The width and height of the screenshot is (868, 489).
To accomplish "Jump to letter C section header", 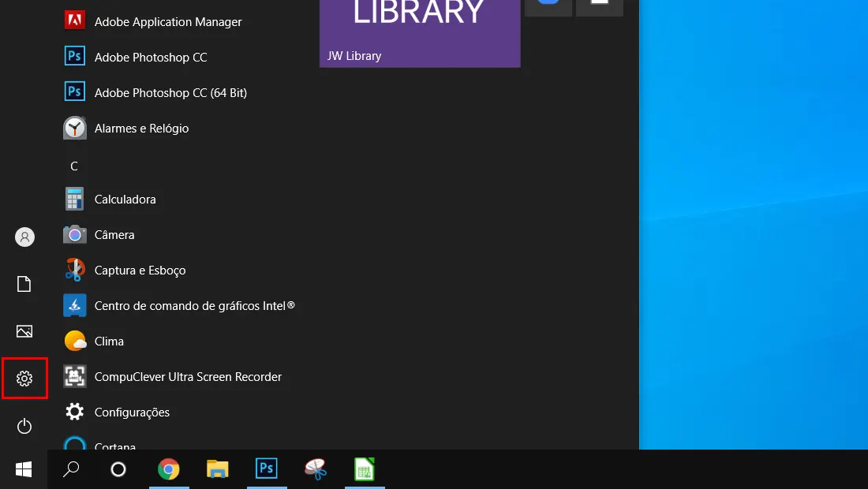I will [74, 166].
